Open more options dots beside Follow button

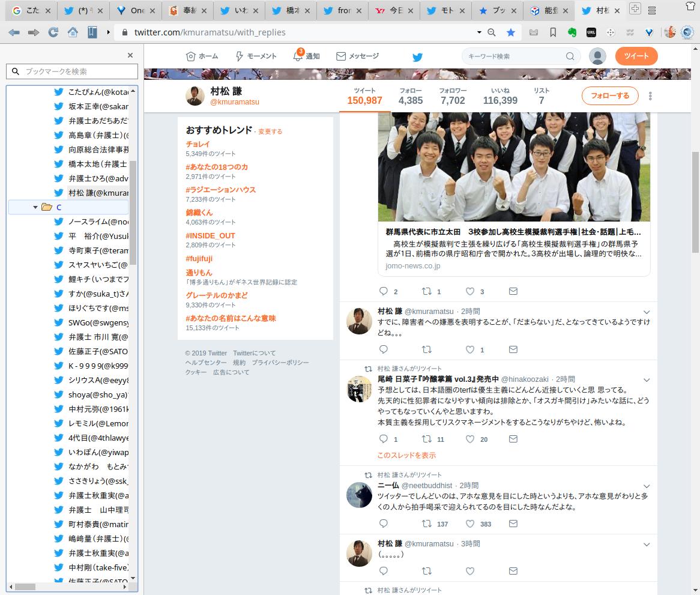coord(650,96)
